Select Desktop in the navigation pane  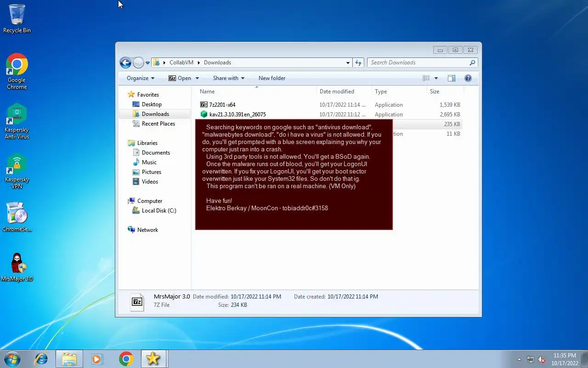tap(152, 104)
